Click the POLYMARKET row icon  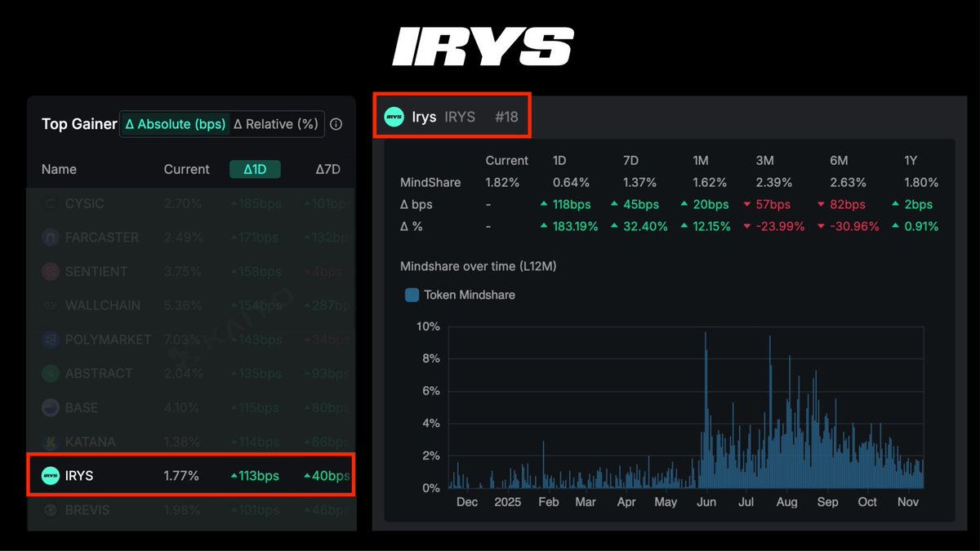click(51, 339)
